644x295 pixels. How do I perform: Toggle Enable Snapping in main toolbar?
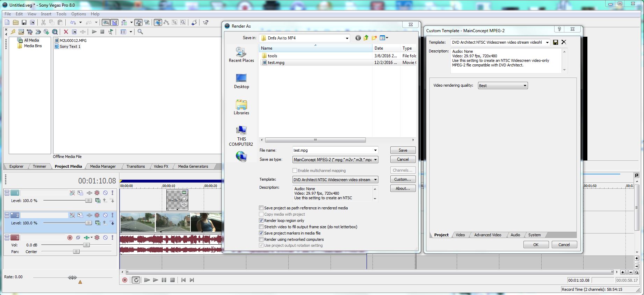[x=106, y=22]
